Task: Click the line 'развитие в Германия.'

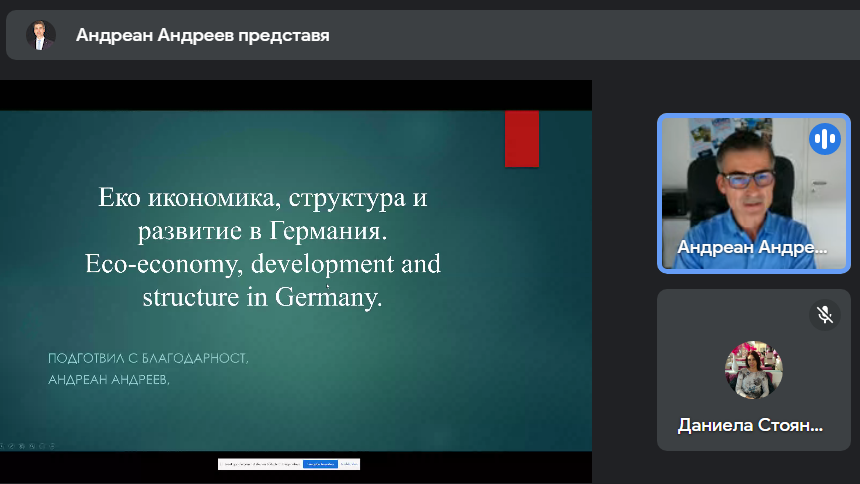Action: pos(262,230)
